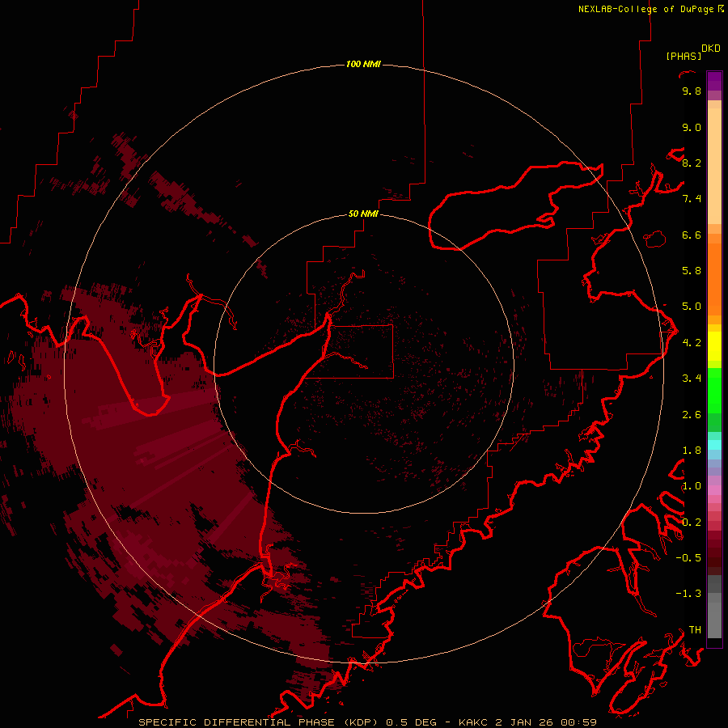The height and width of the screenshot is (728, 728).
Task: Click the 1.0 legend value
Action: [692, 486]
